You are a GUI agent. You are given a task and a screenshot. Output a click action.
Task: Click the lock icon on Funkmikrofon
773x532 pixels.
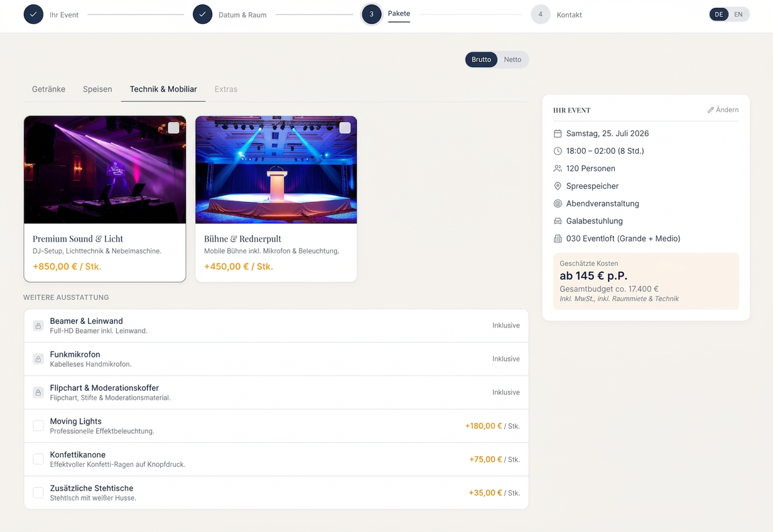click(38, 358)
